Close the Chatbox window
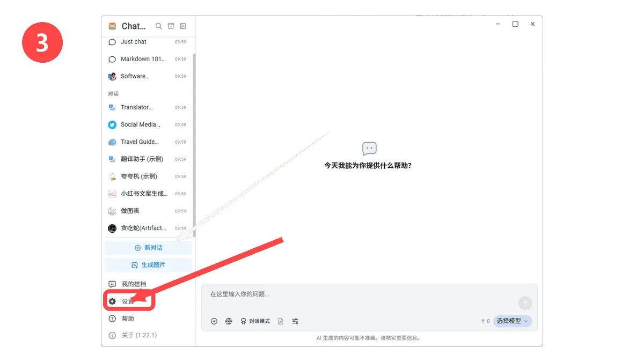This screenshot has width=644, height=362. [x=532, y=24]
